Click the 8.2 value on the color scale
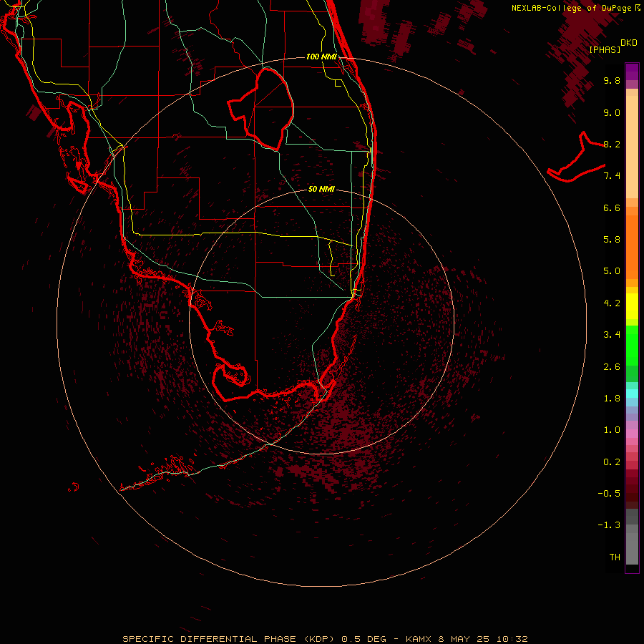The width and height of the screenshot is (644, 644). pyautogui.click(x=612, y=144)
